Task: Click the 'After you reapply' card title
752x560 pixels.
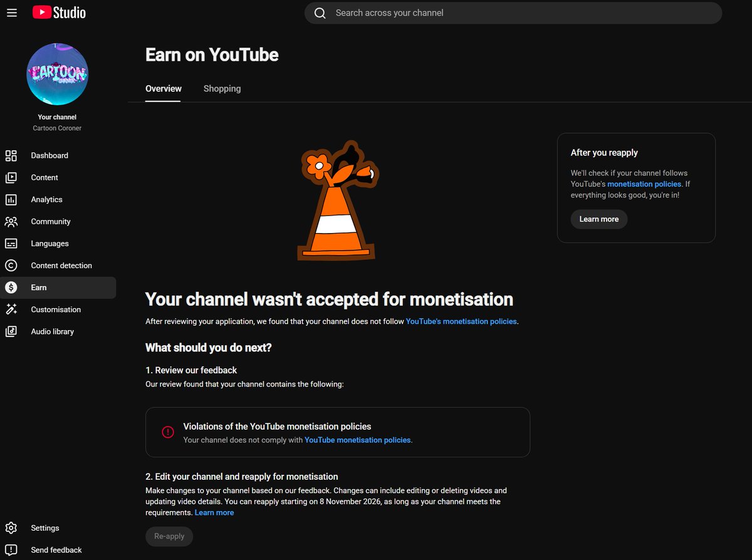Action: (x=604, y=153)
